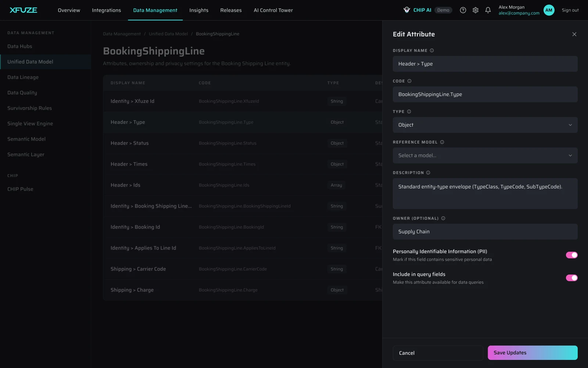Close the Edit Attribute panel
The height and width of the screenshot is (368, 588).
click(x=574, y=34)
